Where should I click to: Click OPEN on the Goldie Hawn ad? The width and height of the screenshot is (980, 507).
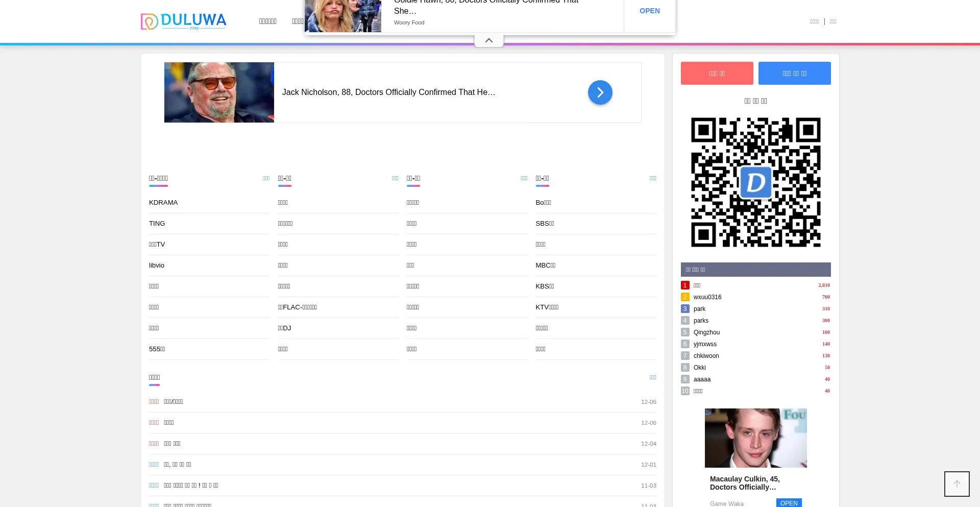pos(649,11)
